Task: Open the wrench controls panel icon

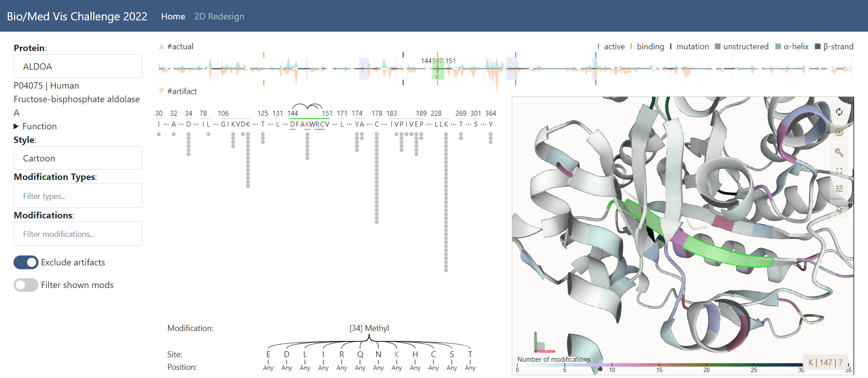Action: 839,152
